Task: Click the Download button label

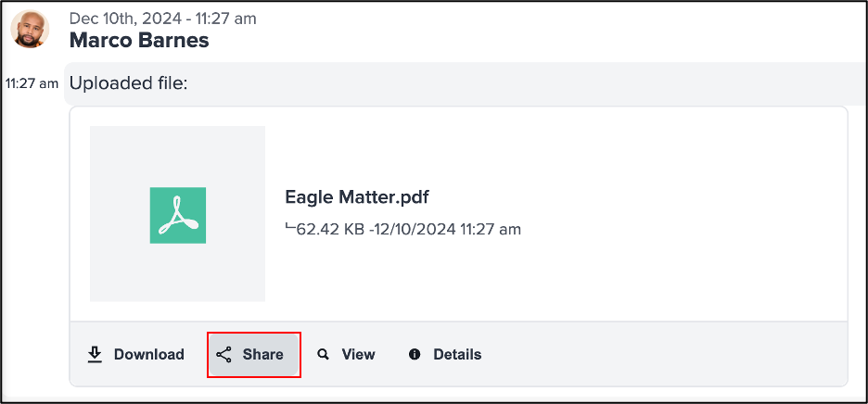Action: pyautogui.click(x=149, y=354)
